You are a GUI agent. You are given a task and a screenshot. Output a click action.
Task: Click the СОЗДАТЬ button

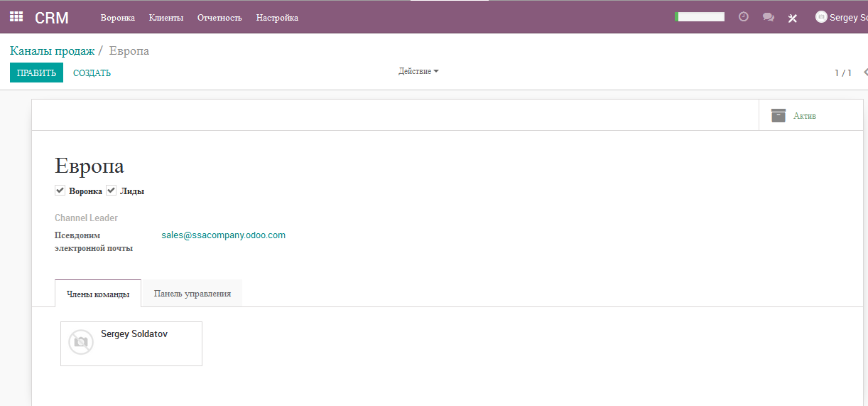pyautogui.click(x=92, y=73)
